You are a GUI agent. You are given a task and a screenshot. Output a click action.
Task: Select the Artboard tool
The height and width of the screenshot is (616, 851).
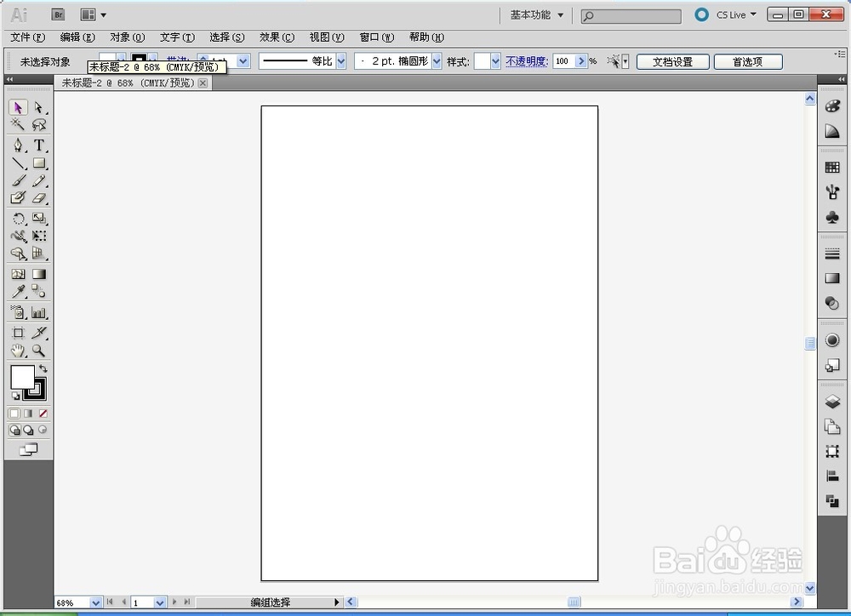click(x=18, y=333)
